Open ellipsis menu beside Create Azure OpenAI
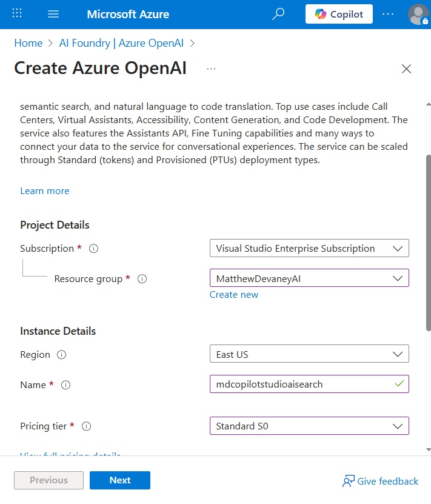Image resolution: width=431 pixels, height=504 pixels. coord(211,69)
